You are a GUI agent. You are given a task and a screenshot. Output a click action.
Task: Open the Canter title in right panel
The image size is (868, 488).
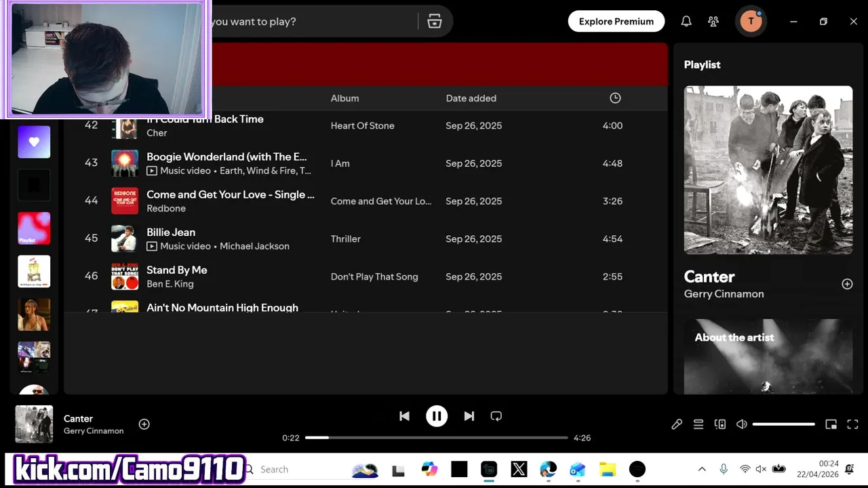[709, 277]
